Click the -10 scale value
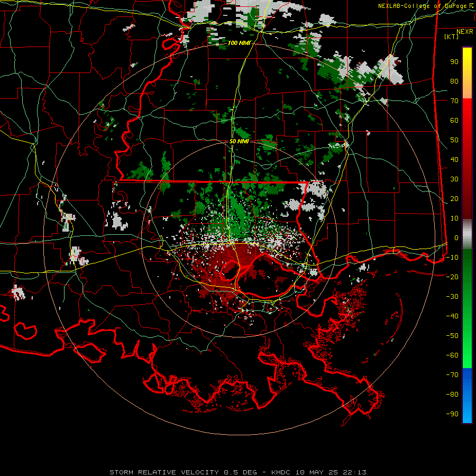Image resolution: width=476 pixels, height=476 pixels. (x=452, y=258)
